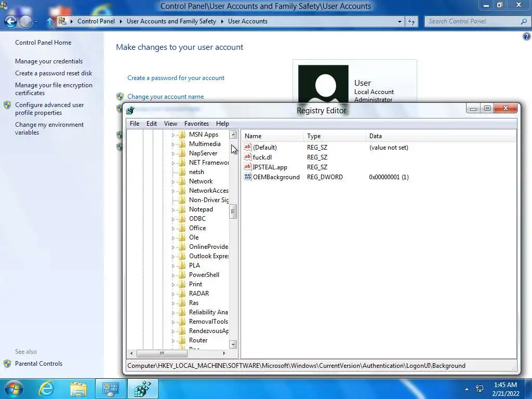Select the PLA folder icon
Screen dimensions: 532x399
[x=182, y=265]
